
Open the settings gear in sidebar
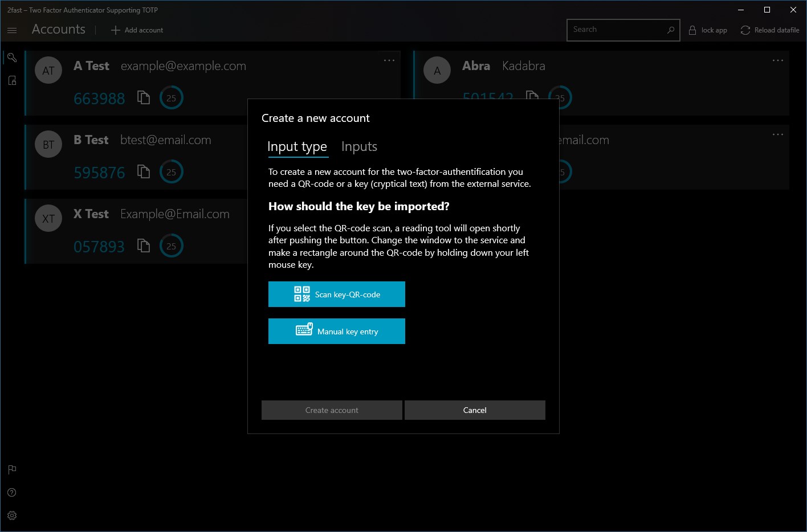12,515
